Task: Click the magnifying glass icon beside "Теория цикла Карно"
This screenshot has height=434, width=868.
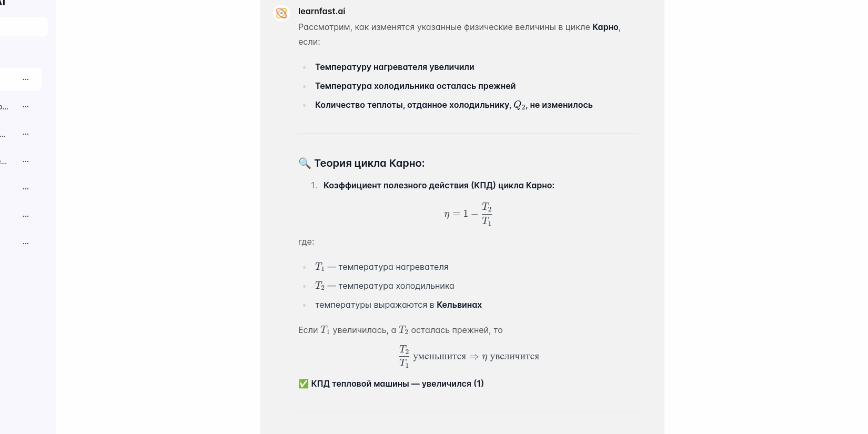Action: pyautogui.click(x=304, y=164)
